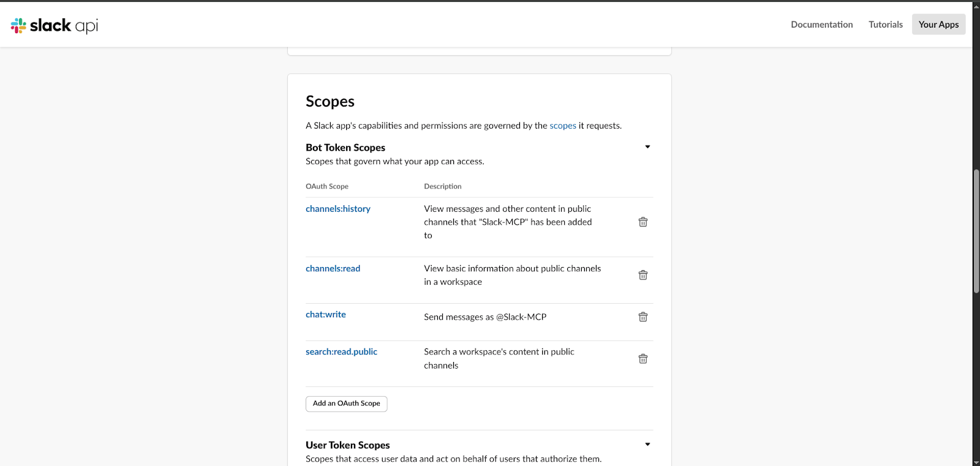Viewport: 980px width, 466px height.
Task: Remove the channels:read scope via trash icon
Action: 643,276
